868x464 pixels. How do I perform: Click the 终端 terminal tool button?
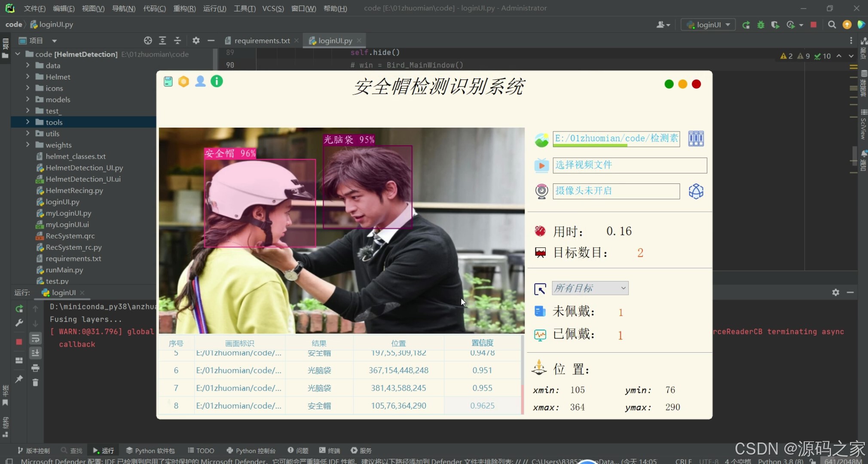tap(330, 450)
